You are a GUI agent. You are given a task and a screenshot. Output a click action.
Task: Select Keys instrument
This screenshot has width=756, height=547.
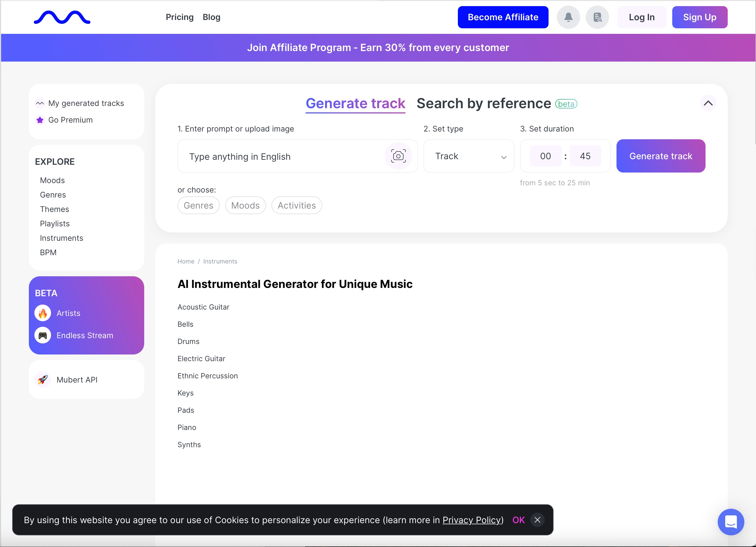coord(186,393)
